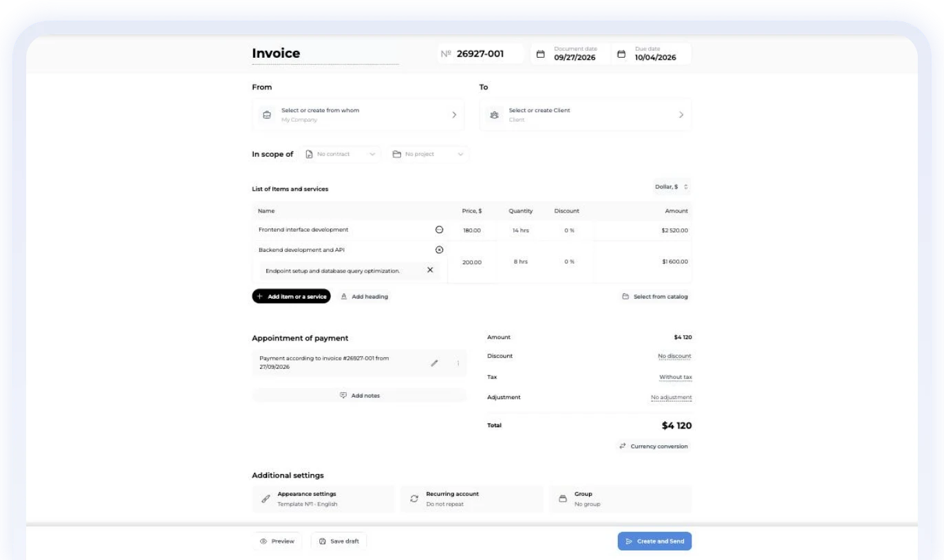Click the 180.00 price cell

point(472,230)
